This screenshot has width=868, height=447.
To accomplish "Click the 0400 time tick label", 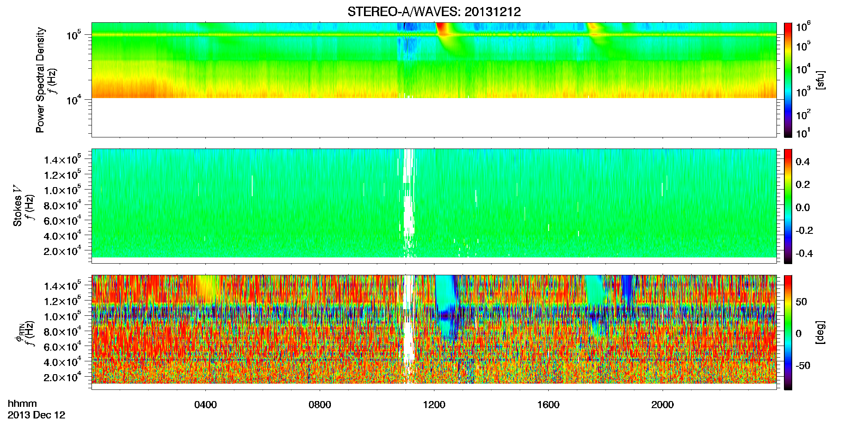I will tap(205, 405).
